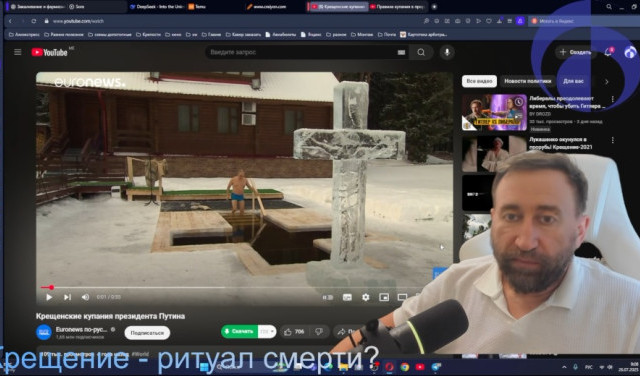This screenshot has width=640, height=376.
Task: Select the Новости политики chip
Action: (527, 81)
